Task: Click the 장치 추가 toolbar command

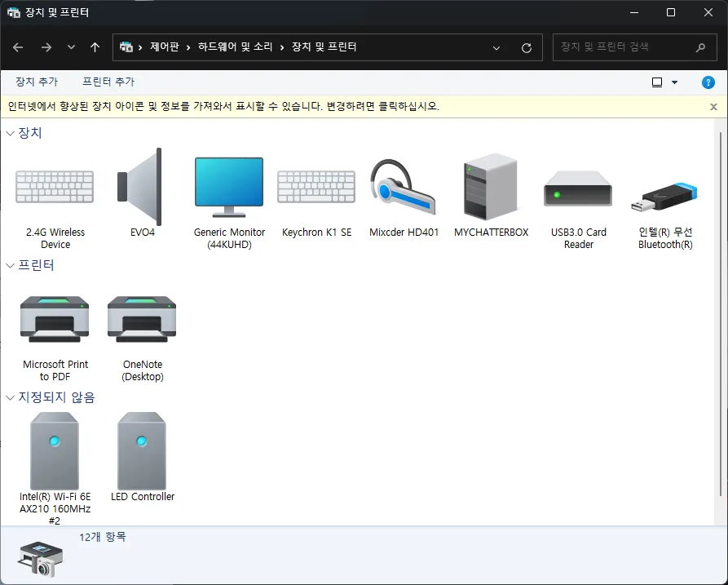Action: [x=37, y=82]
